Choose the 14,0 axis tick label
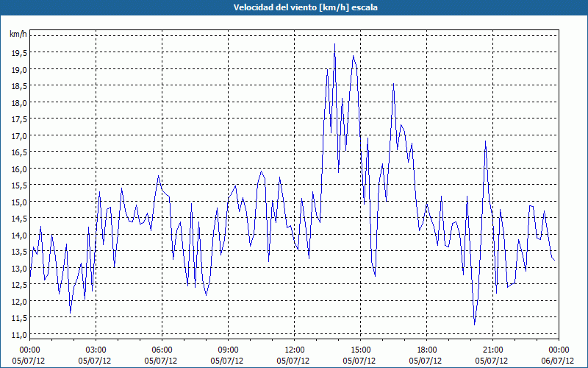 [20, 236]
